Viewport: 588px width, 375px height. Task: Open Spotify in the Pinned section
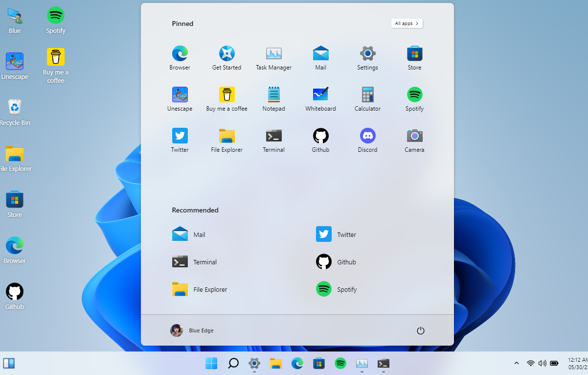tap(414, 99)
